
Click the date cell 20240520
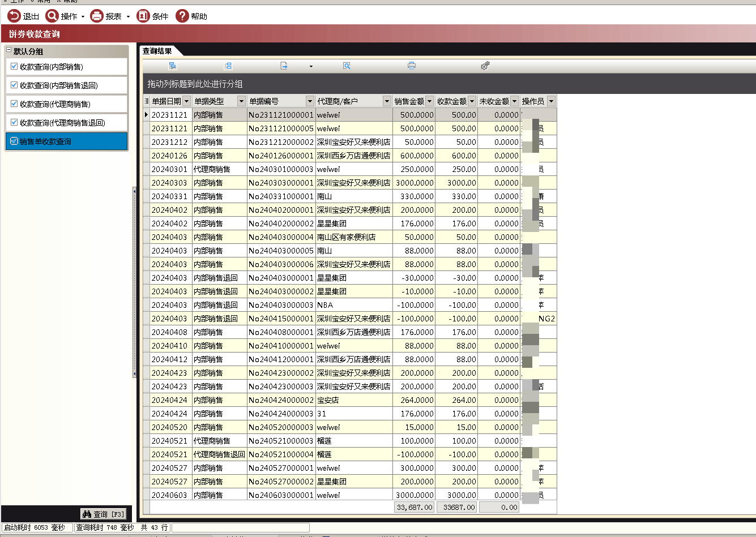(170, 427)
